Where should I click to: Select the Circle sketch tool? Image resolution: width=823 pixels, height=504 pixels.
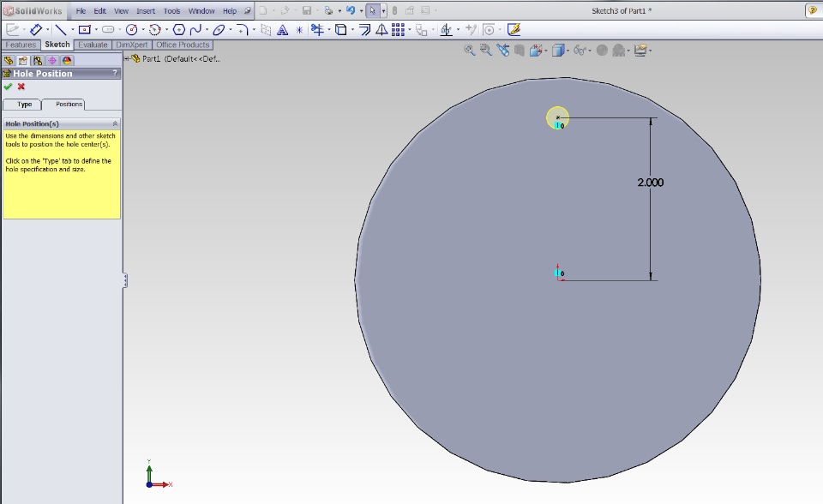131,30
